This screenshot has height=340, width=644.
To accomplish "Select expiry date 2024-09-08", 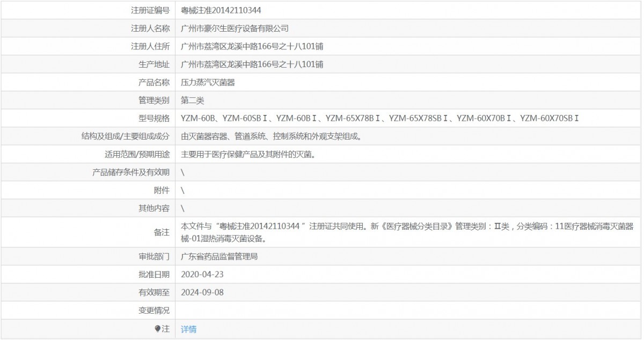I will coord(202,293).
